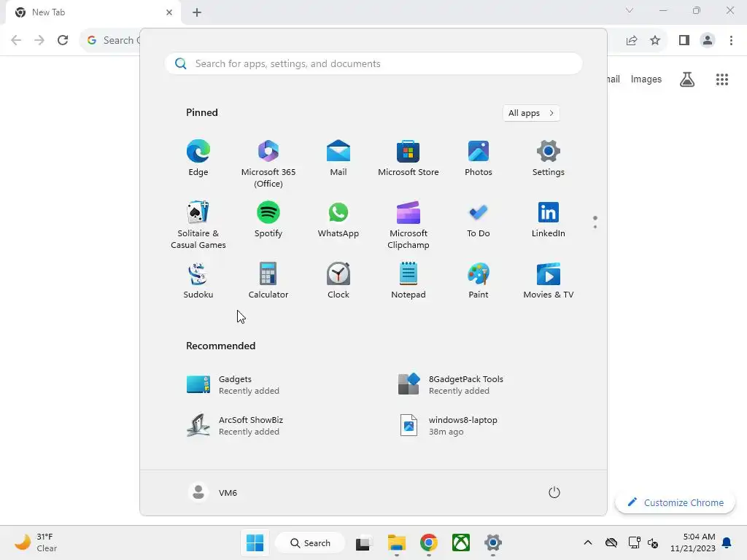Open the Clock app
Screen dimensions: 747x560
pos(338,281)
